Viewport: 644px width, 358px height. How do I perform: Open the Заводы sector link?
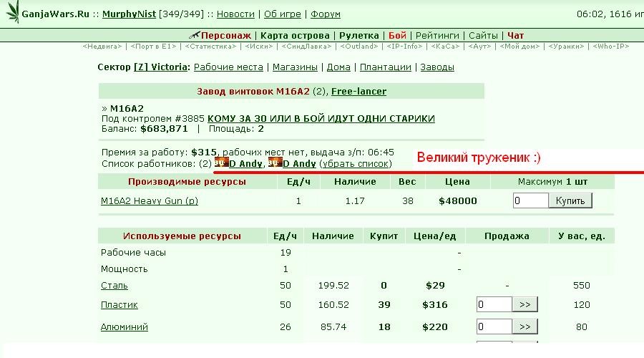tap(437, 67)
